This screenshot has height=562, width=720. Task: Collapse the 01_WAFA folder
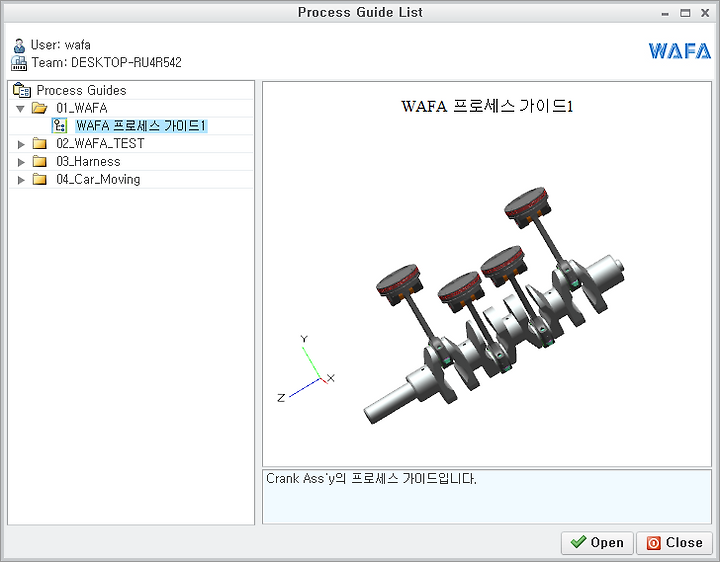tap(20, 109)
